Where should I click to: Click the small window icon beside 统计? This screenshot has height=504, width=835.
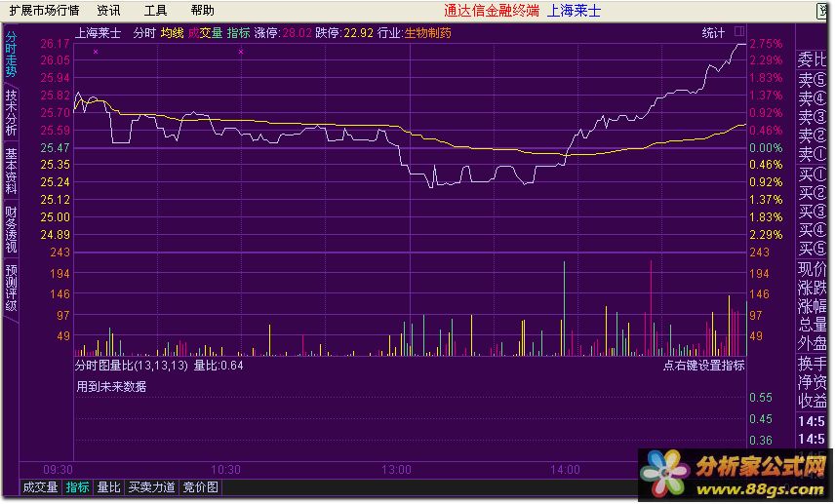pos(739,31)
